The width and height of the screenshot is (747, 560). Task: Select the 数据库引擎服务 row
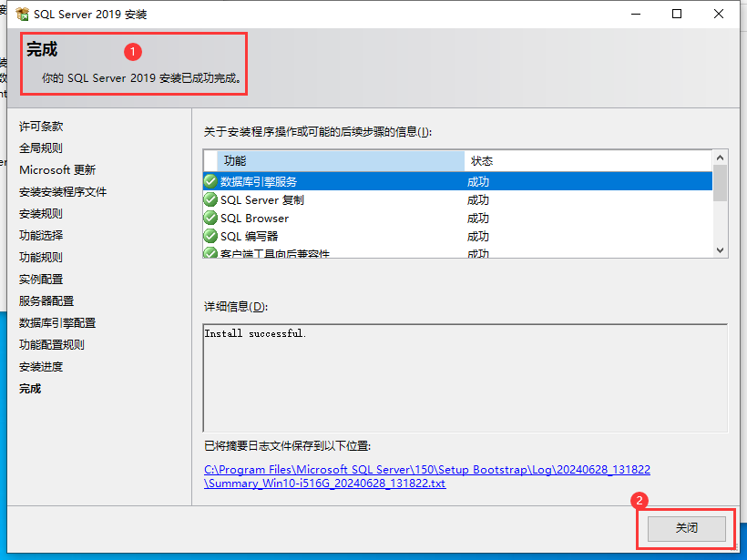click(x=458, y=181)
